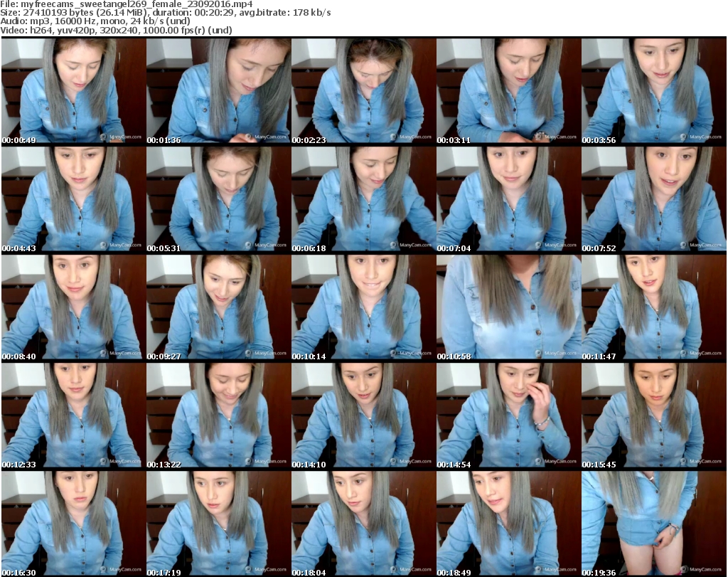The width and height of the screenshot is (728, 577).
Task: Select the frame stamped 00:08:40
Action: point(74,307)
